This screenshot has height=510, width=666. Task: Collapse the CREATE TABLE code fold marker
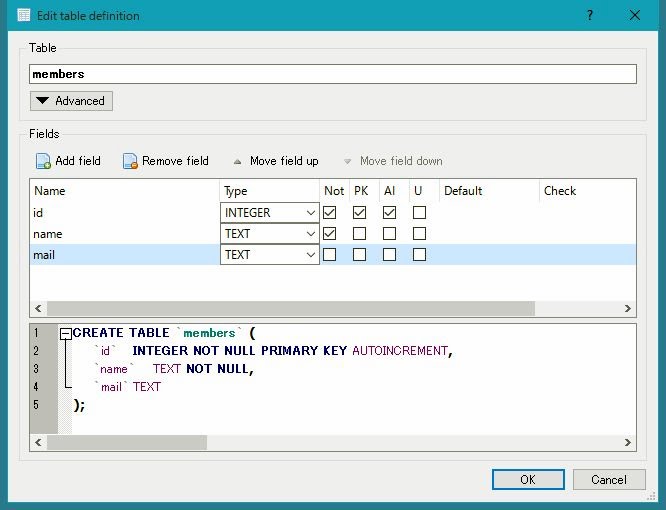point(65,333)
